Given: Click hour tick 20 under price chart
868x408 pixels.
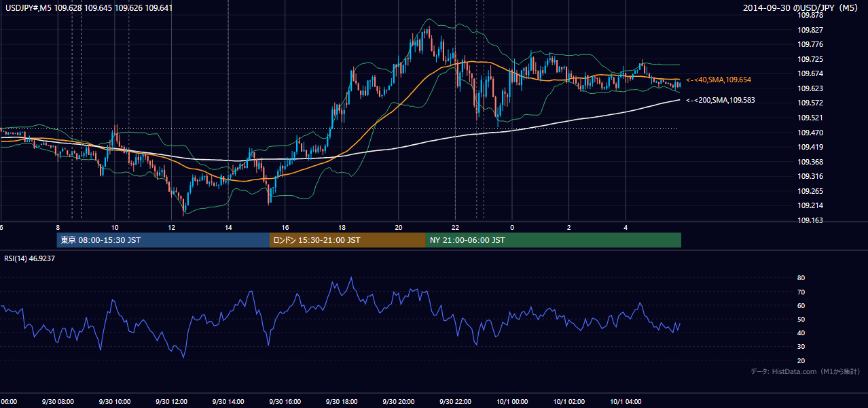Looking at the screenshot, I should (399, 228).
